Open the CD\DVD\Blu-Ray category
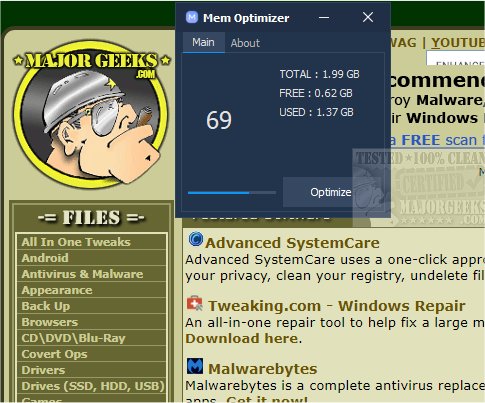This screenshot has height=403, width=485. tap(91, 338)
